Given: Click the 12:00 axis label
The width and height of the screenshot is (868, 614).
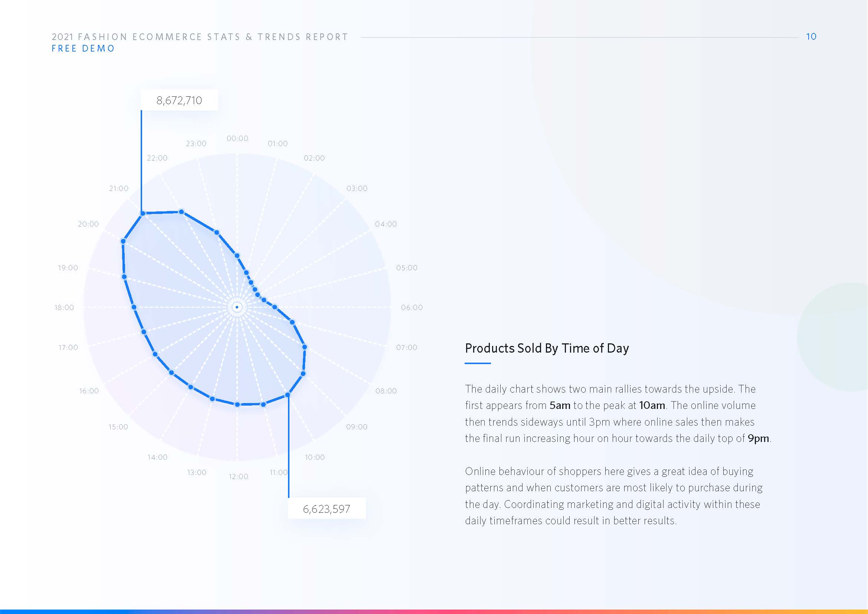Looking at the screenshot, I should pyautogui.click(x=238, y=476).
